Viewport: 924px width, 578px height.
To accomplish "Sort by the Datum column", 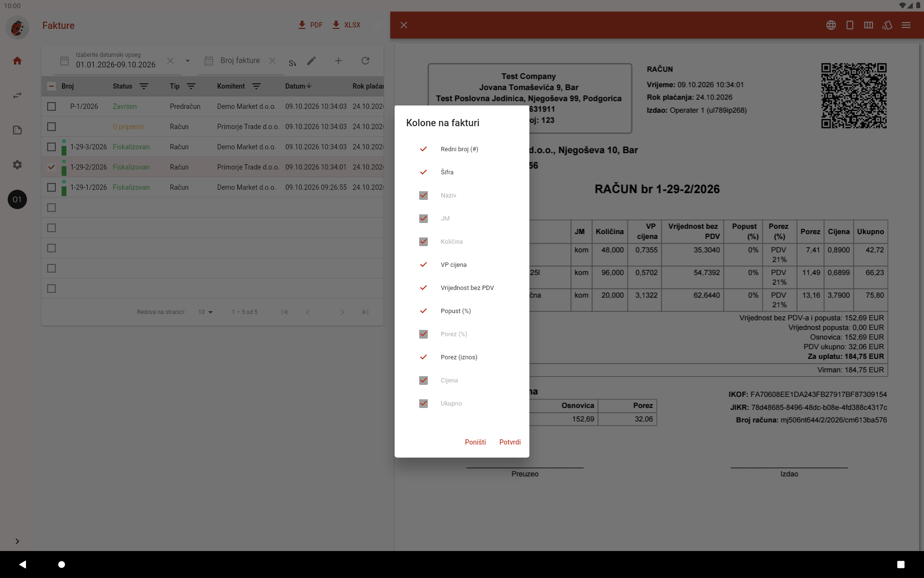I will [298, 86].
